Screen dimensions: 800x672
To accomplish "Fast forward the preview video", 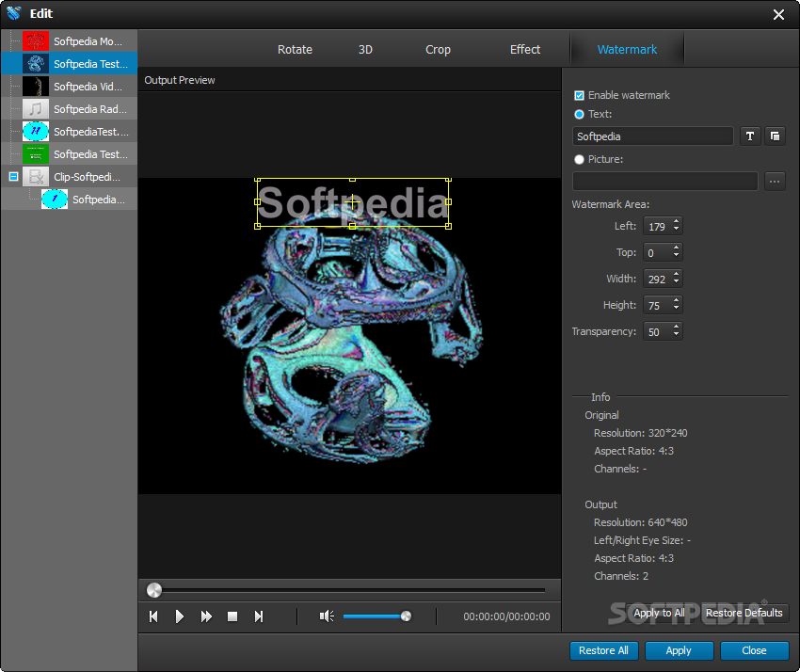I will click(206, 616).
